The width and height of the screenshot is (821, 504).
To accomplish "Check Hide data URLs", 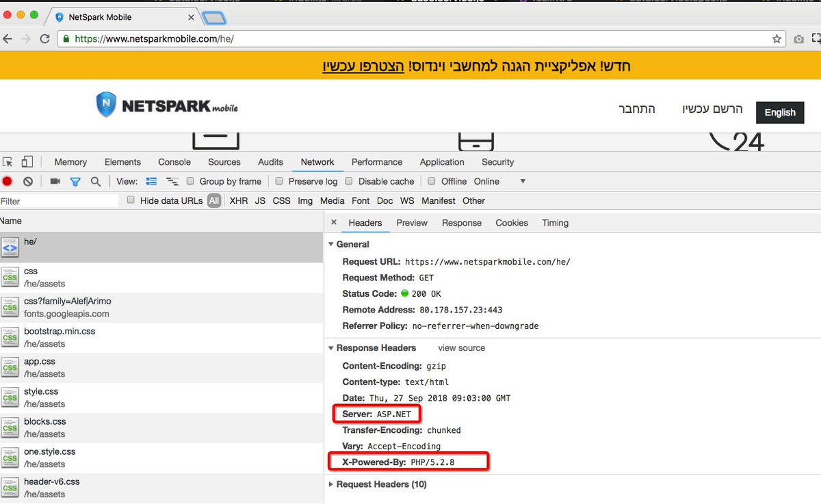I will [x=131, y=200].
